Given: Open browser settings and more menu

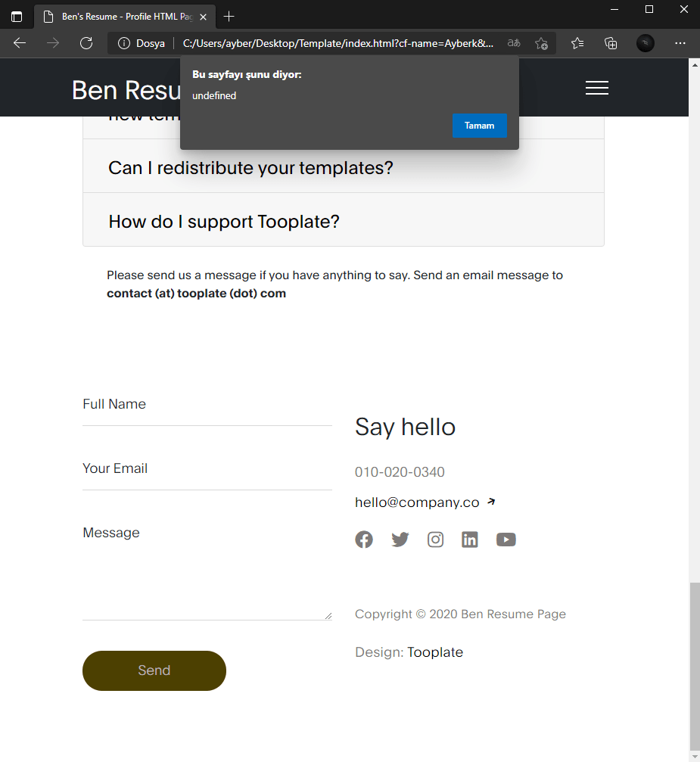Looking at the screenshot, I should (x=680, y=43).
